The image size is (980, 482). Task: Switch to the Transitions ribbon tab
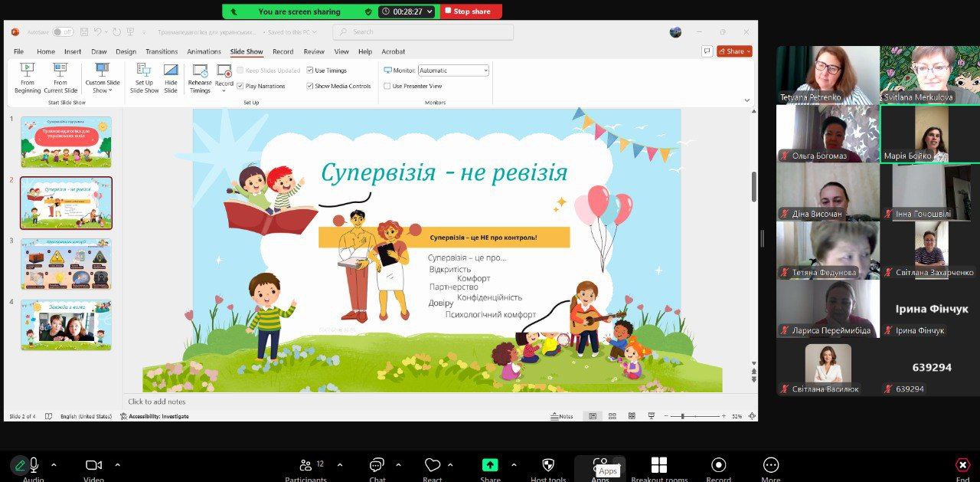coord(162,51)
